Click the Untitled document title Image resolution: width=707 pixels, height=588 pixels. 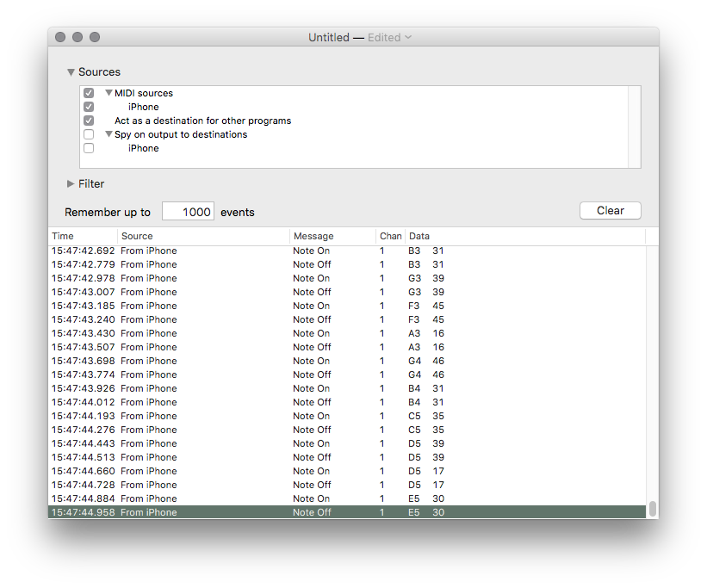point(329,37)
